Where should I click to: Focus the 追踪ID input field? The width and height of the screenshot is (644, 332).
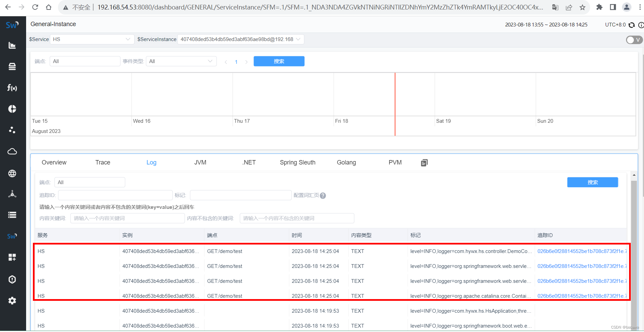pos(115,195)
